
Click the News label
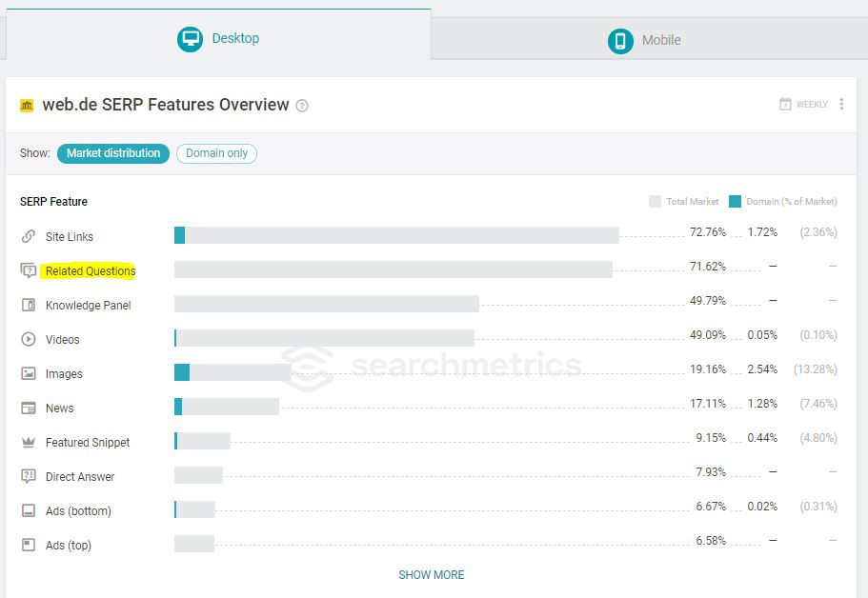(x=59, y=409)
